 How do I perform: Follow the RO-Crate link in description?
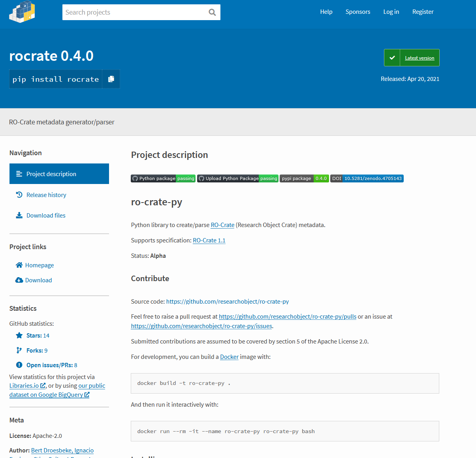click(x=222, y=225)
